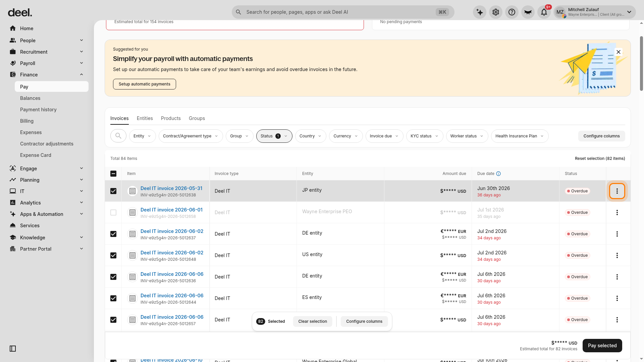
Task: Open Mitchell Zulauf account menu
Action: tap(595, 12)
